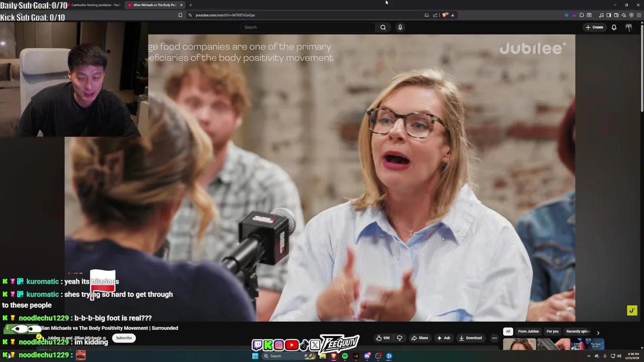
Task: Click the Ask button under the video
Action: click(x=444, y=338)
